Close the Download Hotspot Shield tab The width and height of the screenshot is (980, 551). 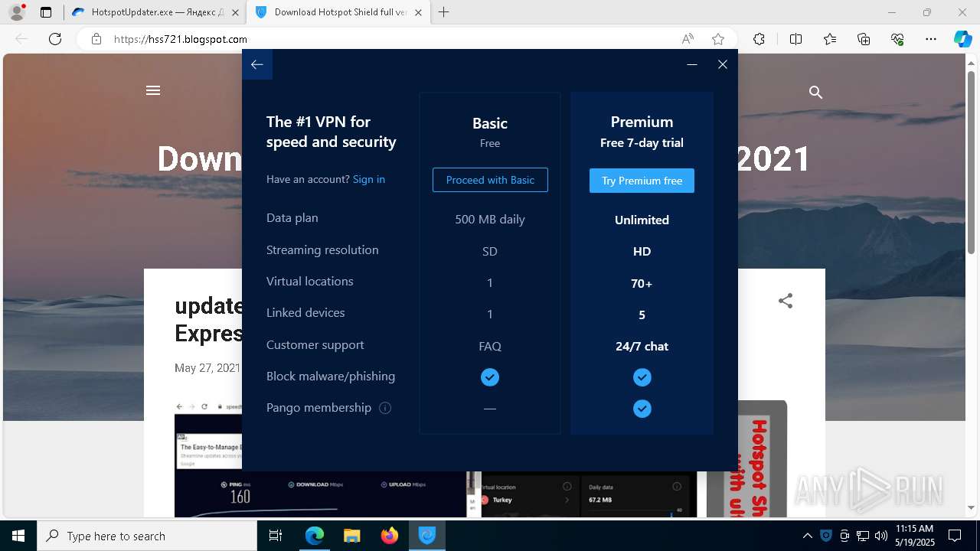tap(418, 12)
